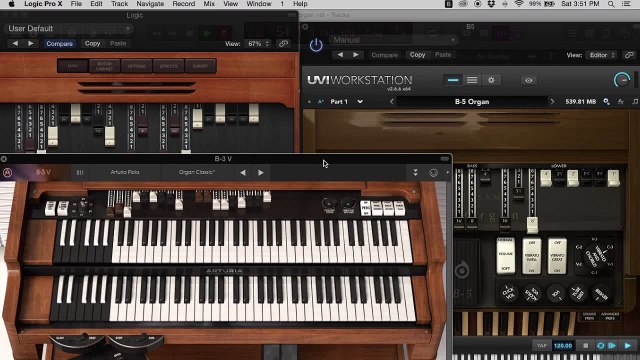The width and height of the screenshot is (640, 360).
Task: Open the Window menu
Action: click(x=259, y=4)
